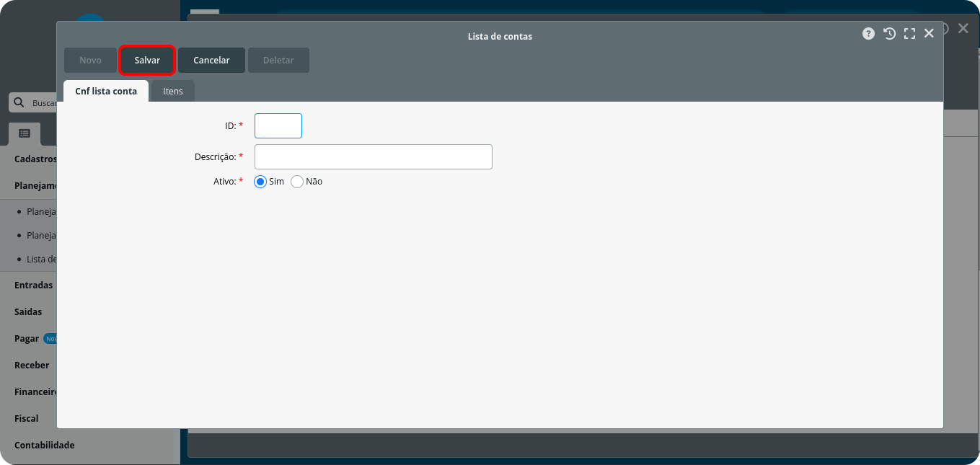Click the Cancelar button

pyautogui.click(x=211, y=61)
